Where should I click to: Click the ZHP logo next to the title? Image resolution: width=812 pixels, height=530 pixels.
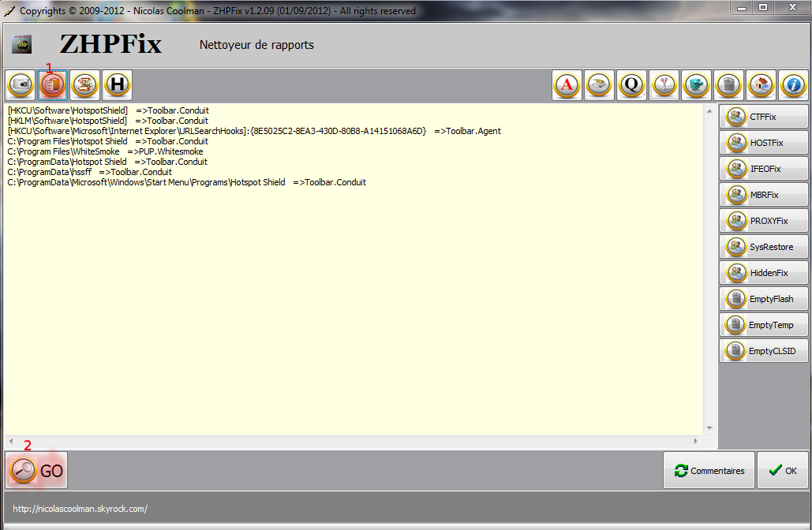coord(22,44)
